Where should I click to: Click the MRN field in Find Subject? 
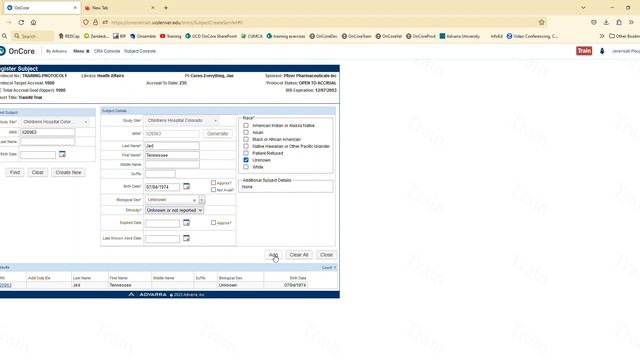pyautogui.click(x=47, y=132)
